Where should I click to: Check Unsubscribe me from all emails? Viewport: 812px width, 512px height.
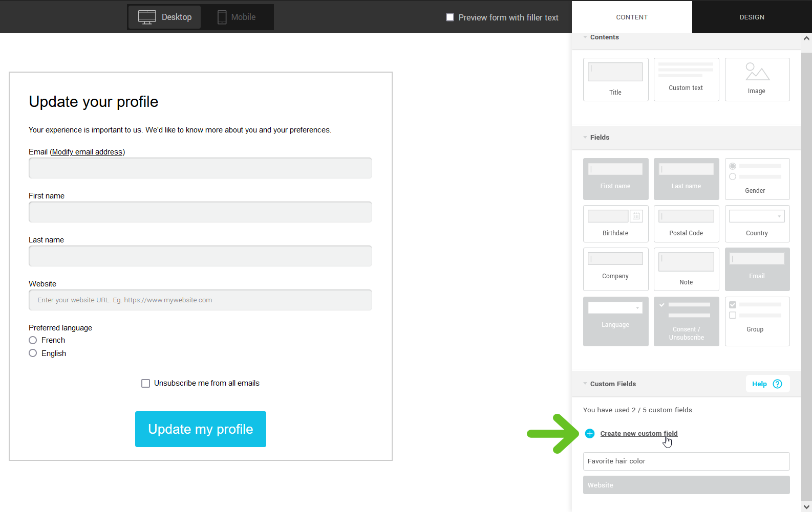[145, 383]
